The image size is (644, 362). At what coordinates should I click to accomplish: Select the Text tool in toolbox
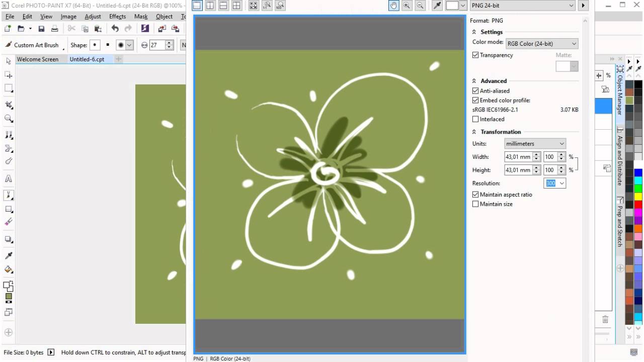(x=9, y=178)
